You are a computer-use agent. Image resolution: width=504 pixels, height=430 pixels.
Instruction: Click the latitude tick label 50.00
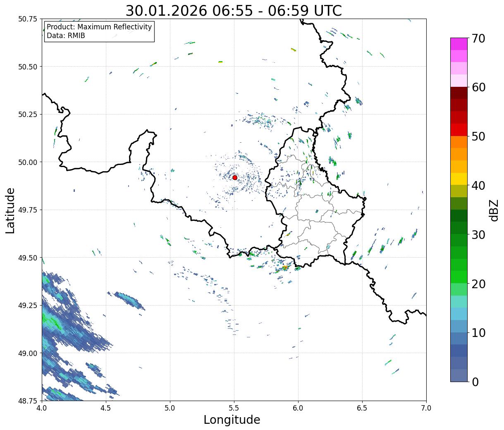(x=28, y=162)
